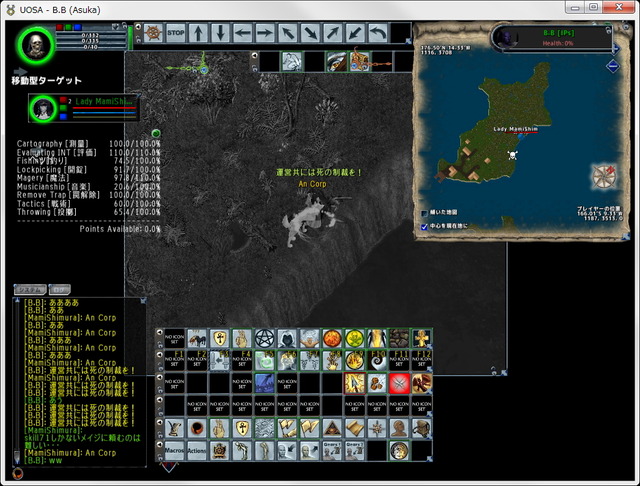The width and height of the screenshot is (640, 486).
Task: Steer using the up-left diagonal arrow
Action: [288, 33]
